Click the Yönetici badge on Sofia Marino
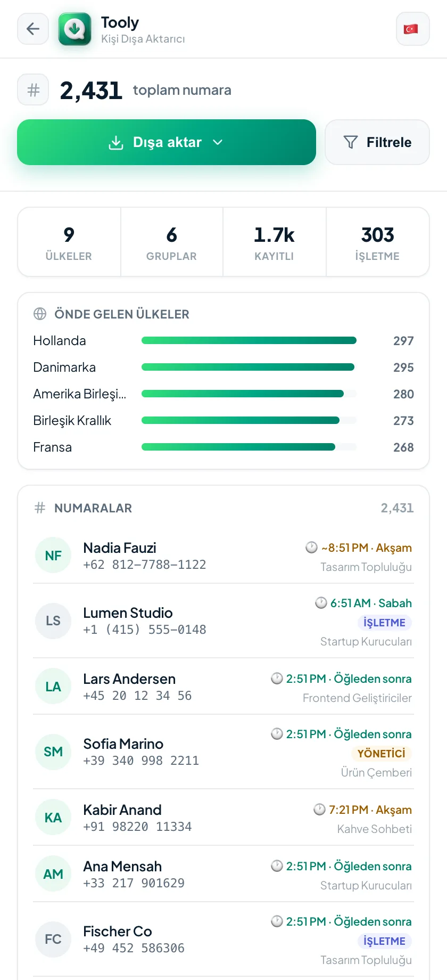 pos(381,754)
